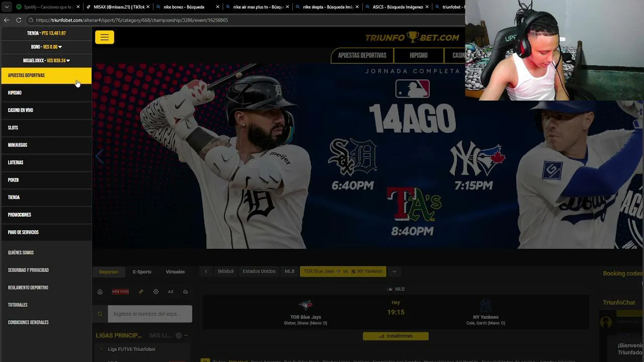Click the TriunfoBet.com logo
Screen dimensions: 644x362
click(412, 37)
